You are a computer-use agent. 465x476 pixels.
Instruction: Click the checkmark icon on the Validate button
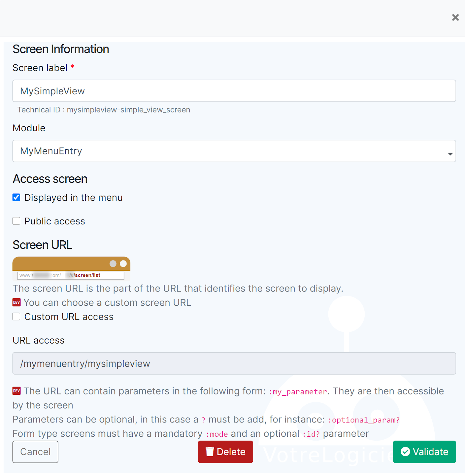(x=405, y=452)
